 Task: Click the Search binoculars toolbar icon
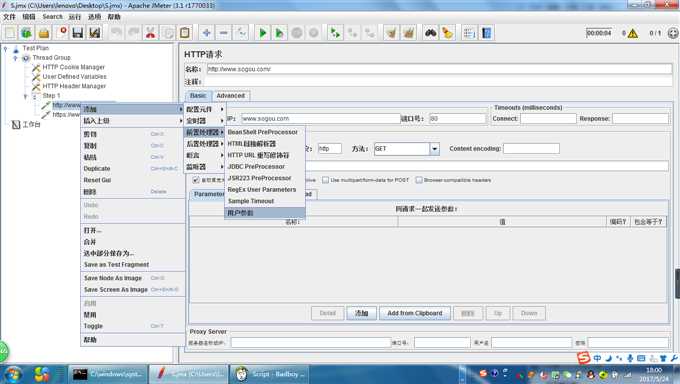click(430, 33)
